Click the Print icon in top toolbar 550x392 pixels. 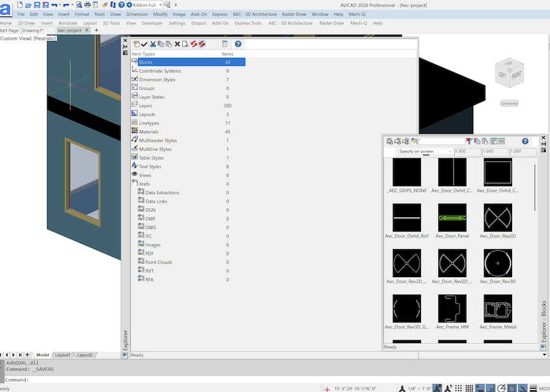pyautogui.click(x=87, y=5)
